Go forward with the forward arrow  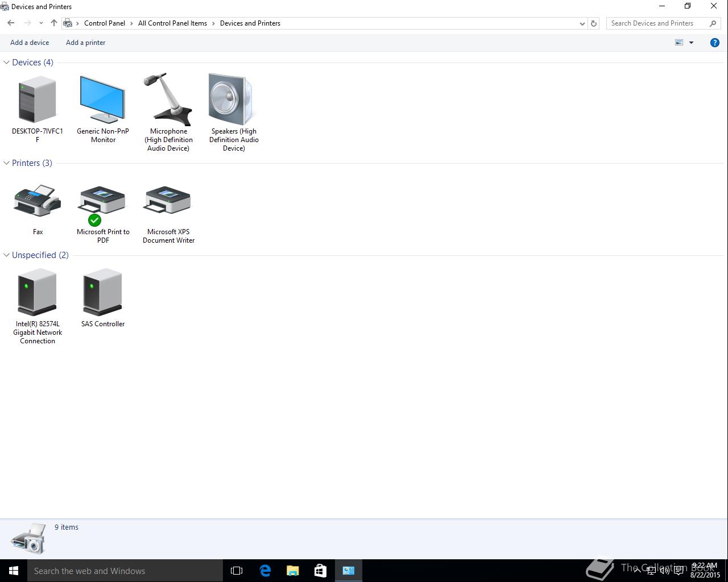click(x=27, y=23)
